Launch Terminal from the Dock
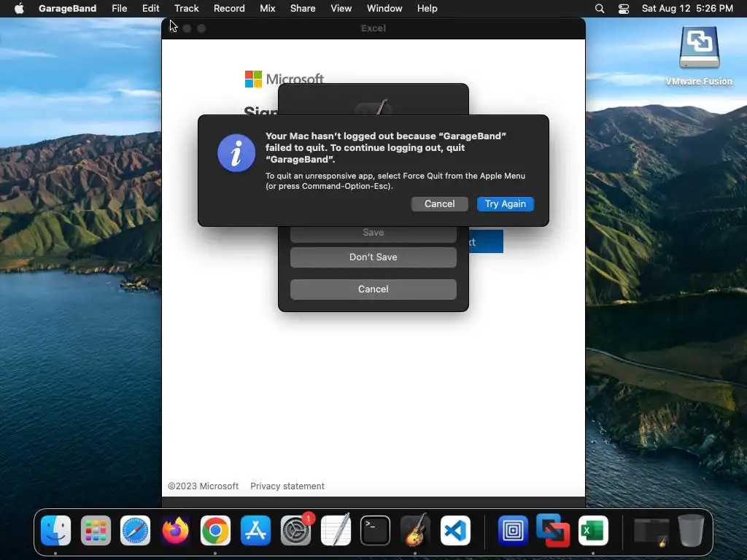This screenshot has width=747, height=560. pyautogui.click(x=376, y=531)
